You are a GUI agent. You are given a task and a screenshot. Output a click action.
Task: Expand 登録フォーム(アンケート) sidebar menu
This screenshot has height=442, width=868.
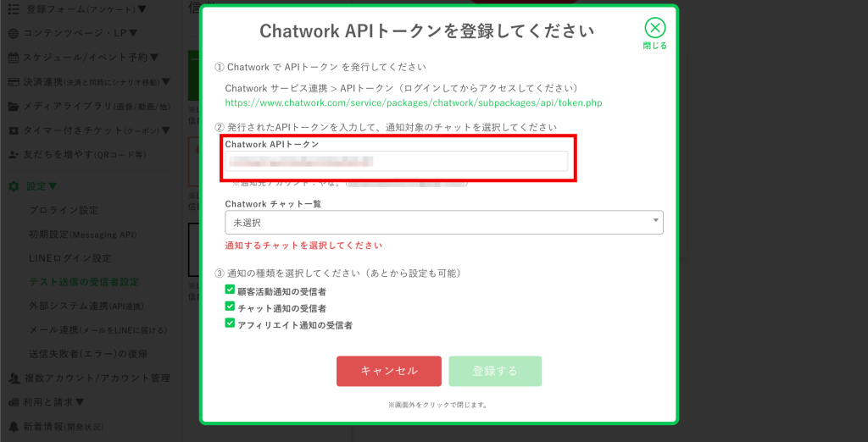click(86, 9)
